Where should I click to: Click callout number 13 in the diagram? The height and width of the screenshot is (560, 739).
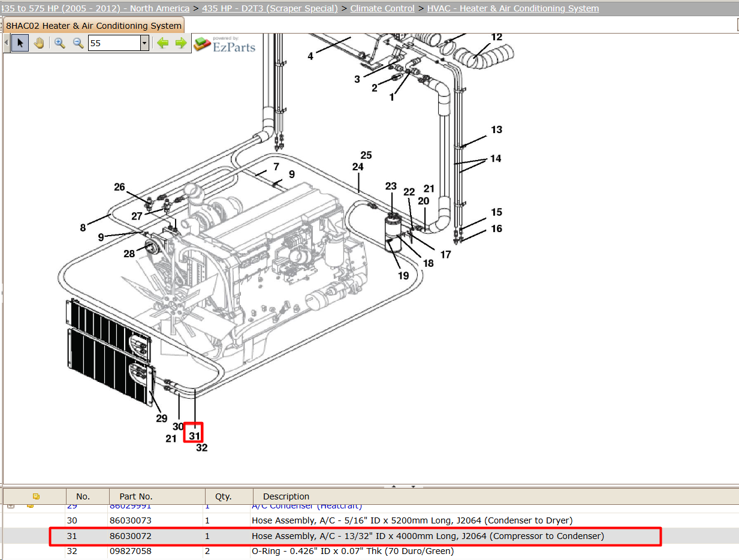(x=496, y=130)
